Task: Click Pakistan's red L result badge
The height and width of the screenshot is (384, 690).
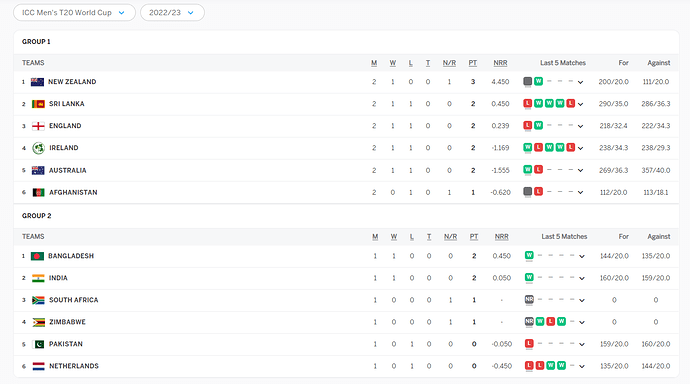Action: (529, 344)
